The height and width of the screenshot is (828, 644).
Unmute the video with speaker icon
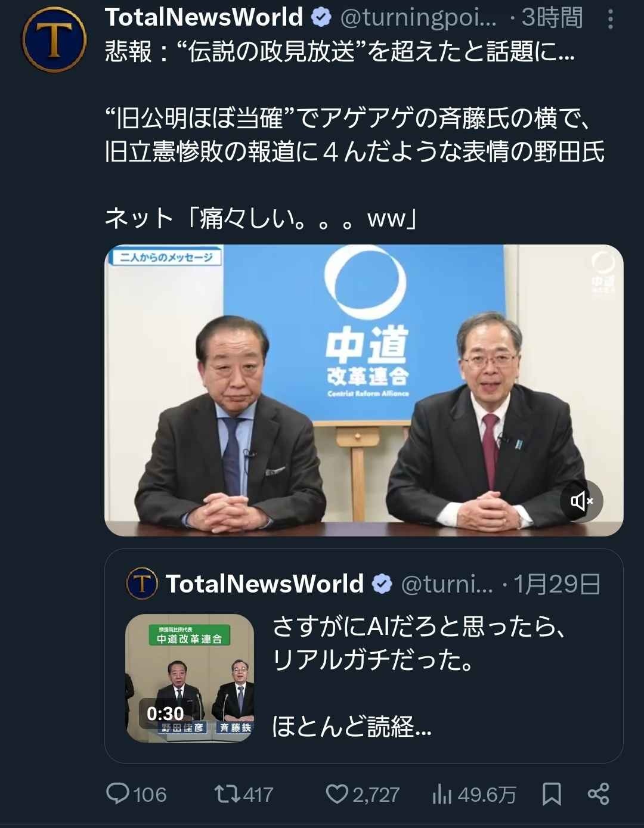click(581, 501)
